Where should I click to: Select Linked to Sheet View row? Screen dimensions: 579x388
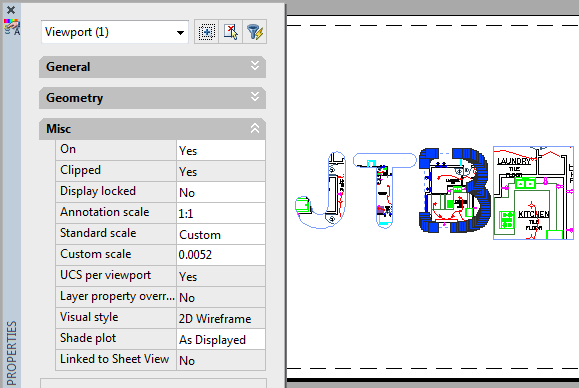160,360
